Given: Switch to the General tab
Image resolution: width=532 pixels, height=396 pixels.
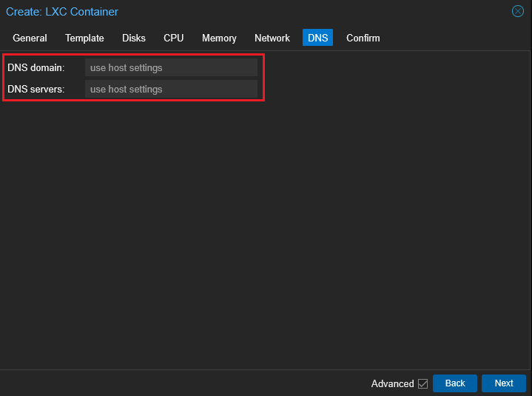Looking at the screenshot, I should coord(30,38).
